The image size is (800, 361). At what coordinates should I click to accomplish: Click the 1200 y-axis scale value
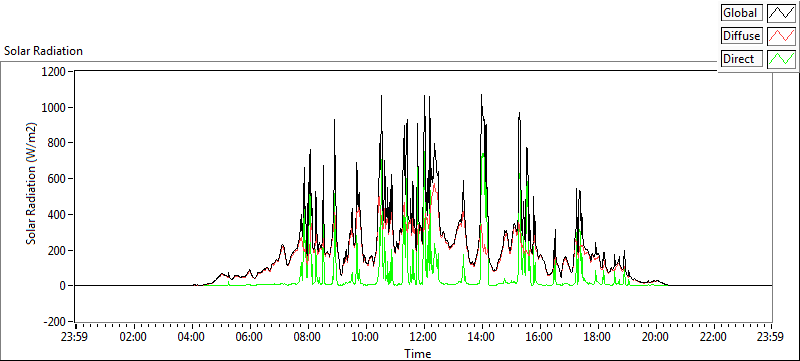pyautogui.click(x=55, y=71)
